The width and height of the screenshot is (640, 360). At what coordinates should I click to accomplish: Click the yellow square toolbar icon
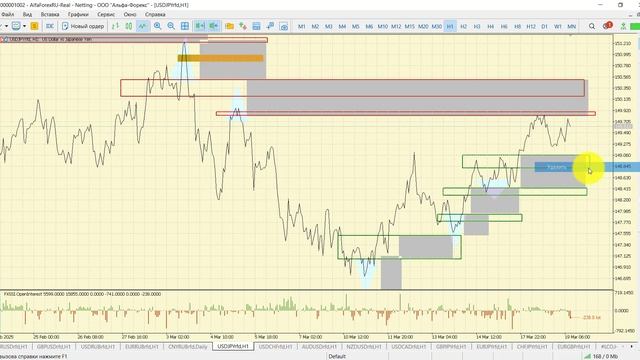pyautogui.click(x=34, y=26)
